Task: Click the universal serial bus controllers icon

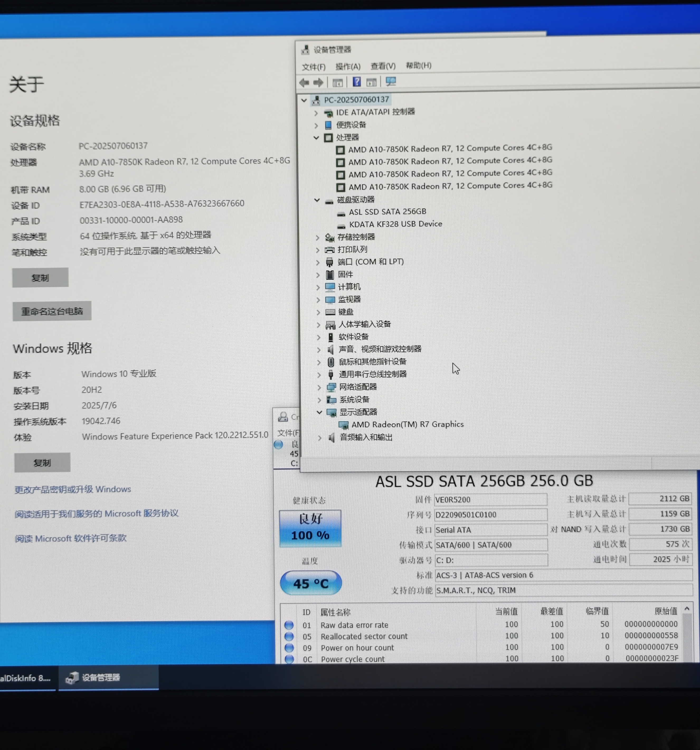Action: [331, 375]
